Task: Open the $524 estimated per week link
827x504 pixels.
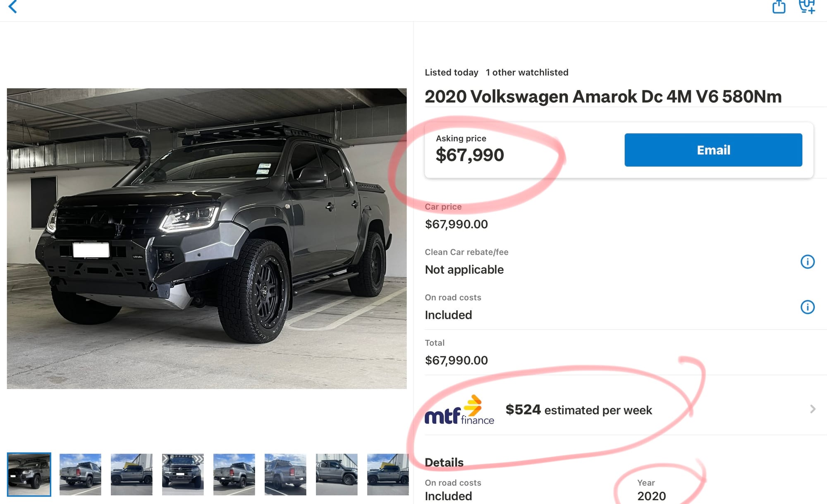Action: [578, 410]
